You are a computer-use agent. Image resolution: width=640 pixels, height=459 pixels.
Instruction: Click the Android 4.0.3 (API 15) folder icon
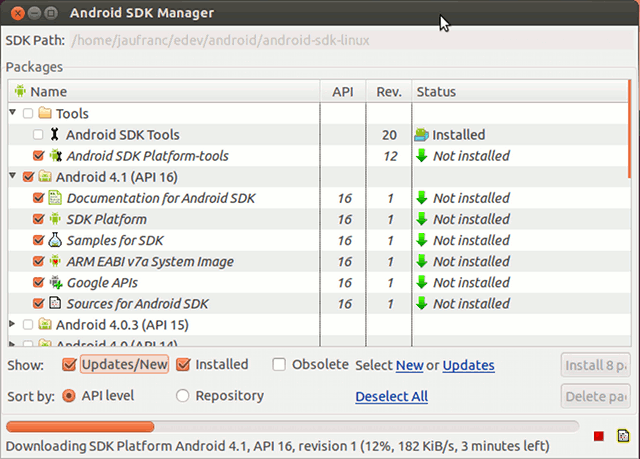point(45,324)
